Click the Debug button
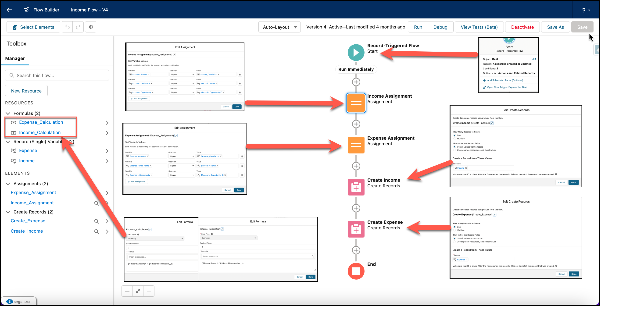Image resolution: width=644 pixels, height=327 pixels. point(440,27)
